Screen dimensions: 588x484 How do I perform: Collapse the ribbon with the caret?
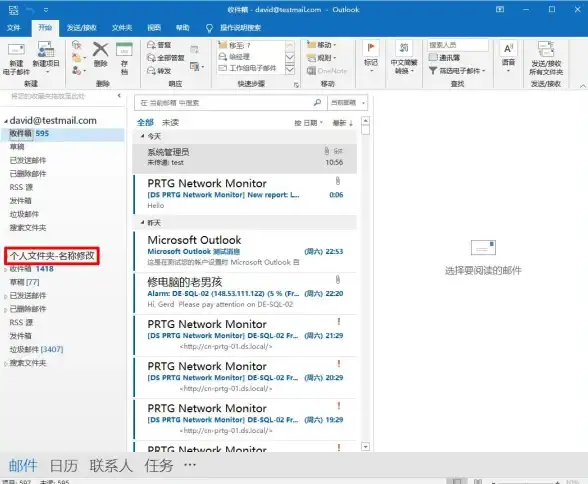(582, 86)
